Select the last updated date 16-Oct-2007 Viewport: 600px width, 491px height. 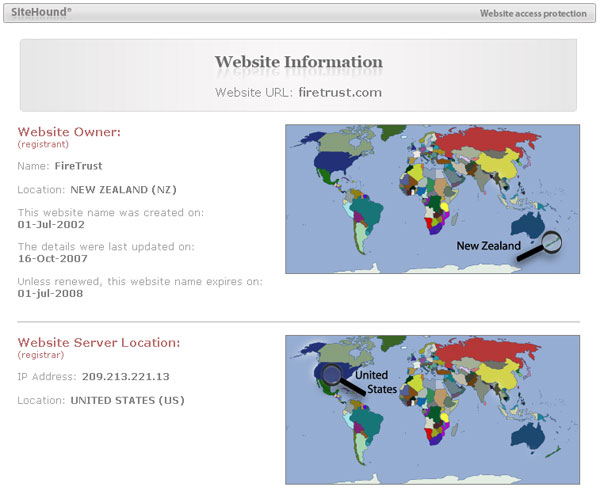53,259
